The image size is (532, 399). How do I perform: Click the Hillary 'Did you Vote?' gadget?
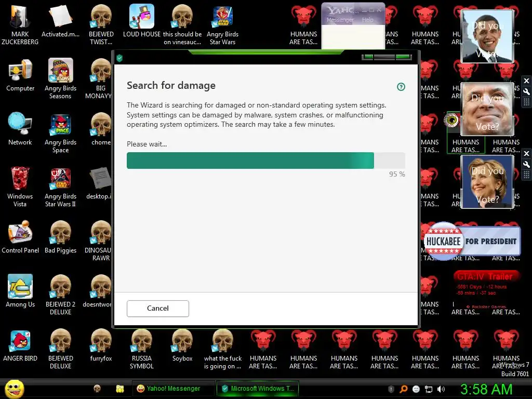[487, 182]
